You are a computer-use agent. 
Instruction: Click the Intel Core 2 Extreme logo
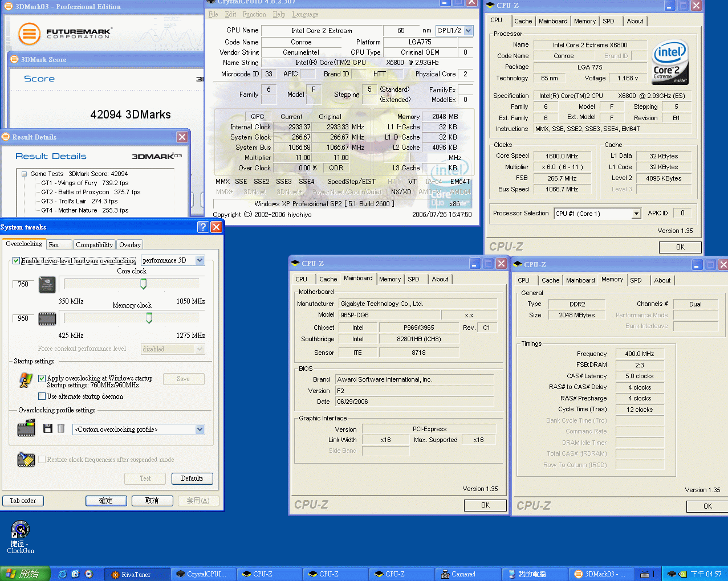pos(670,62)
